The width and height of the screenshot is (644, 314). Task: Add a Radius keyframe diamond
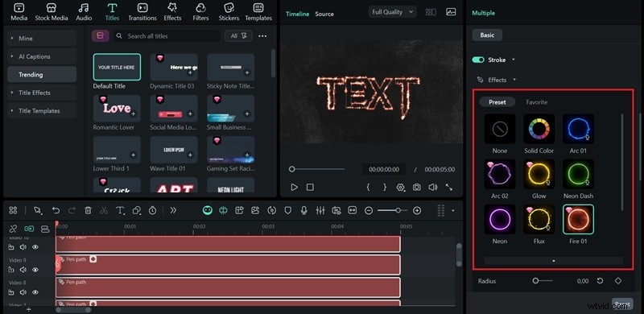[617, 281]
